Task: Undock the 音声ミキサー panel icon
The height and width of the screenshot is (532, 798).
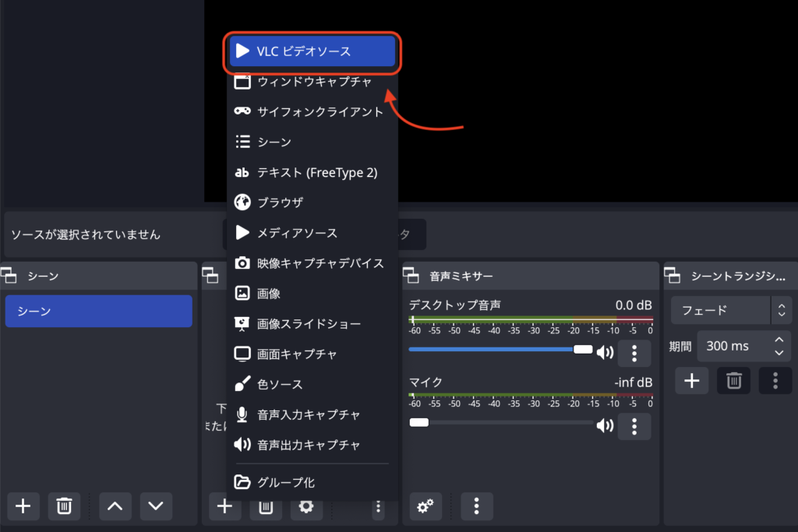Action: tap(411, 276)
